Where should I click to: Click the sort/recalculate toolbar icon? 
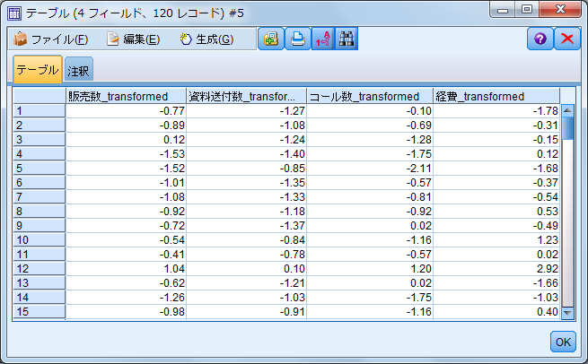click(321, 39)
